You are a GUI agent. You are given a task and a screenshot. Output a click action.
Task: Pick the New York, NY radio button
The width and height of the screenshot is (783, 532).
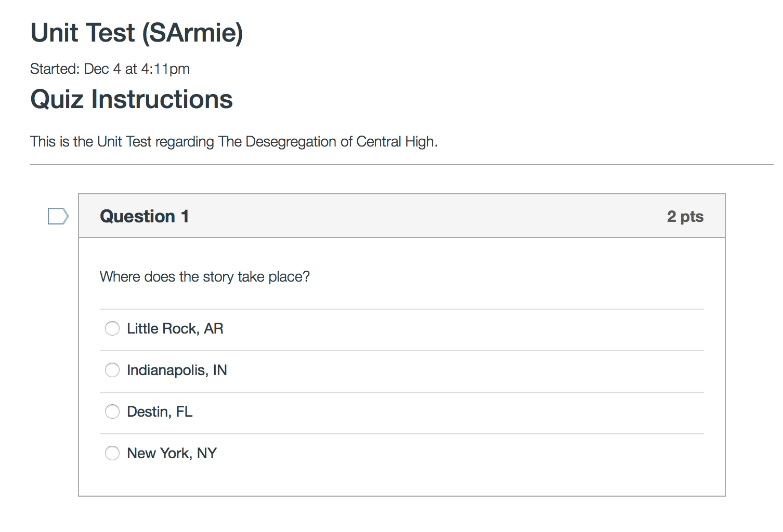pos(112,453)
